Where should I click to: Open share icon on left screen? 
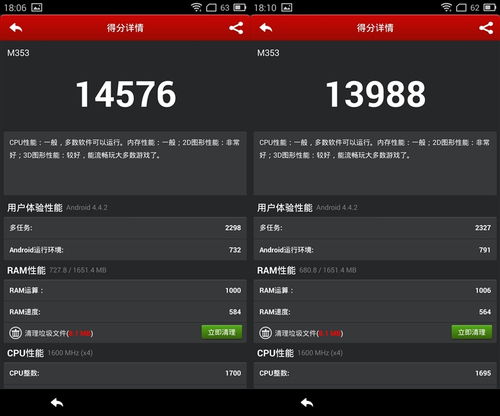pos(236,28)
